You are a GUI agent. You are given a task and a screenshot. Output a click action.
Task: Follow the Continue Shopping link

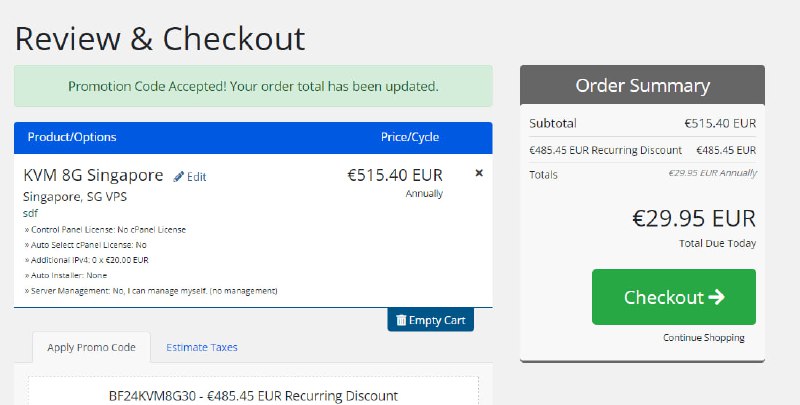point(704,338)
